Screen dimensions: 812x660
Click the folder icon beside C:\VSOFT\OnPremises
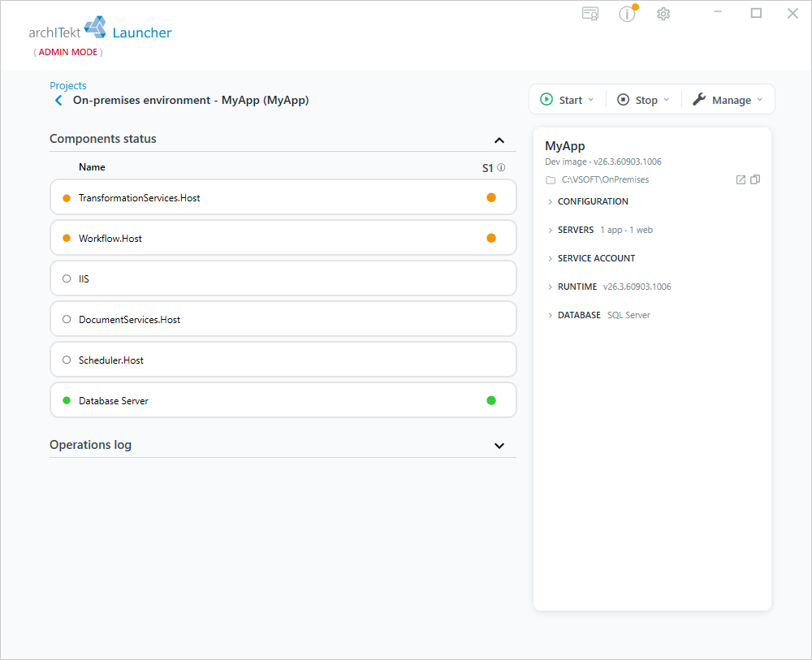(551, 180)
